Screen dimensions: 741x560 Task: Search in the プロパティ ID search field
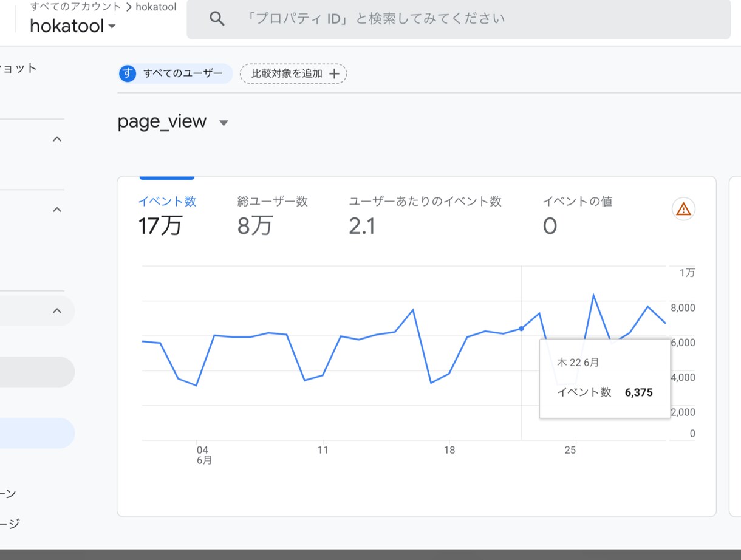[x=459, y=19]
